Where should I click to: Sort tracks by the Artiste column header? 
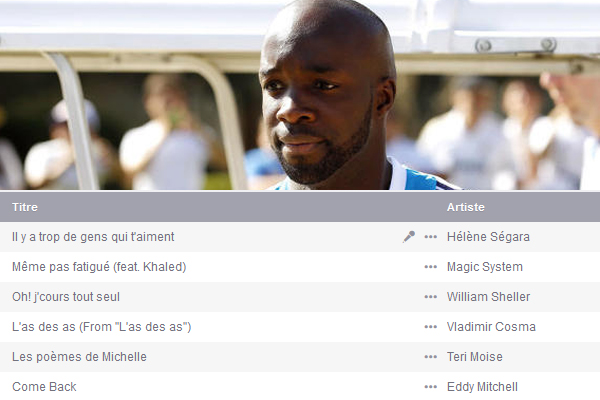click(466, 207)
